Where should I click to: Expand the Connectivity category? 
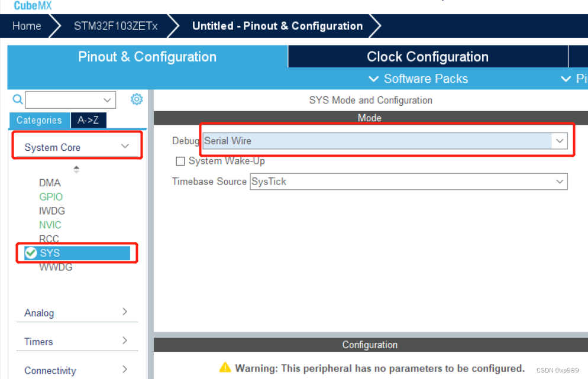click(77, 370)
